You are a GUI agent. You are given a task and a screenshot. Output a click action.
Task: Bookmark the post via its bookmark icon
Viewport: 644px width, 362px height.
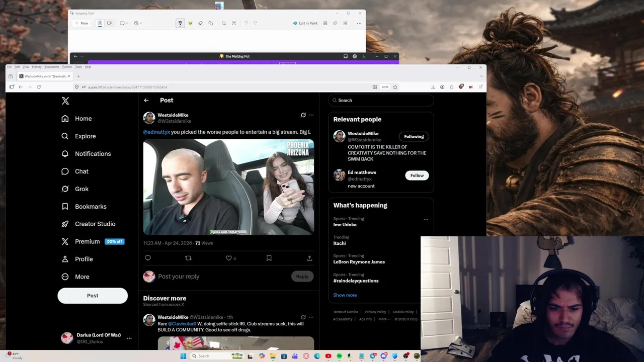pos(269,258)
